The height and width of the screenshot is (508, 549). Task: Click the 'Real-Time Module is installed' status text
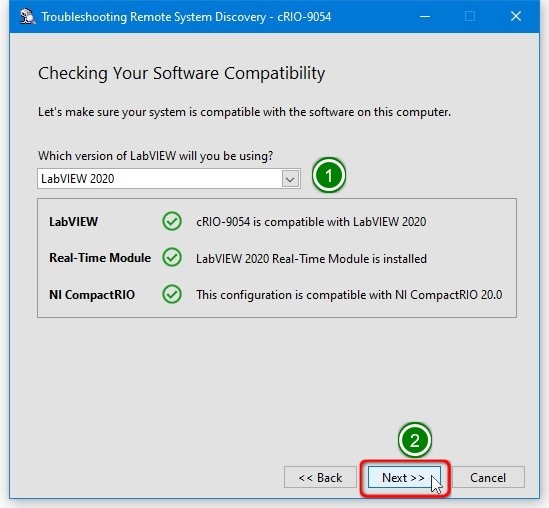pyautogui.click(x=311, y=259)
